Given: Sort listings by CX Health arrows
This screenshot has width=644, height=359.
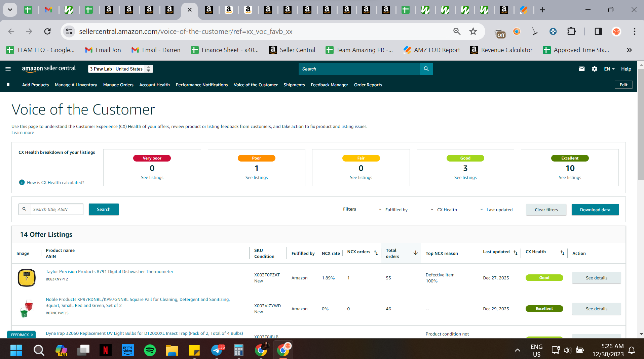Looking at the screenshot, I should coord(562,253).
